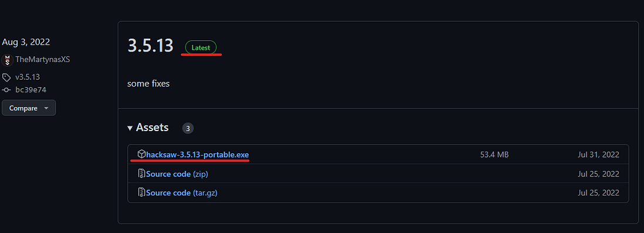Image resolution: width=644 pixels, height=233 pixels.
Task: Download Source code (tar.gz)
Action: pos(182,193)
